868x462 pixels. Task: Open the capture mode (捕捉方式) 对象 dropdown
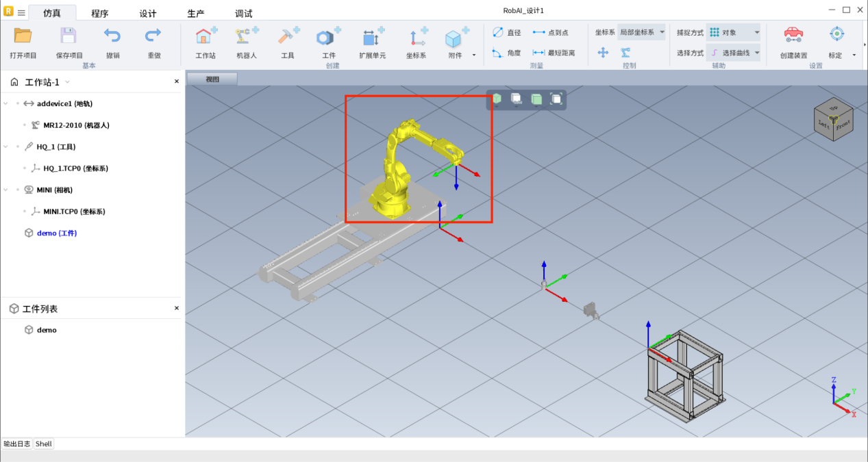tap(733, 32)
